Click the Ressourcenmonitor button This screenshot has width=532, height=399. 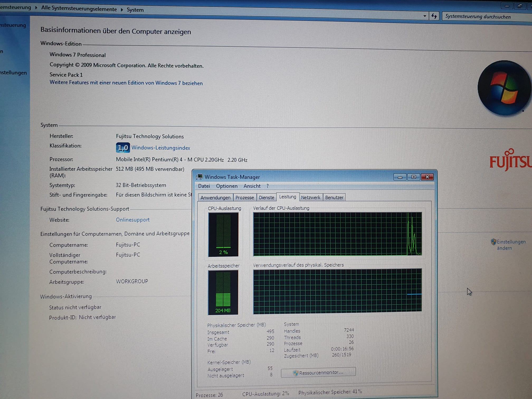coord(318,372)
